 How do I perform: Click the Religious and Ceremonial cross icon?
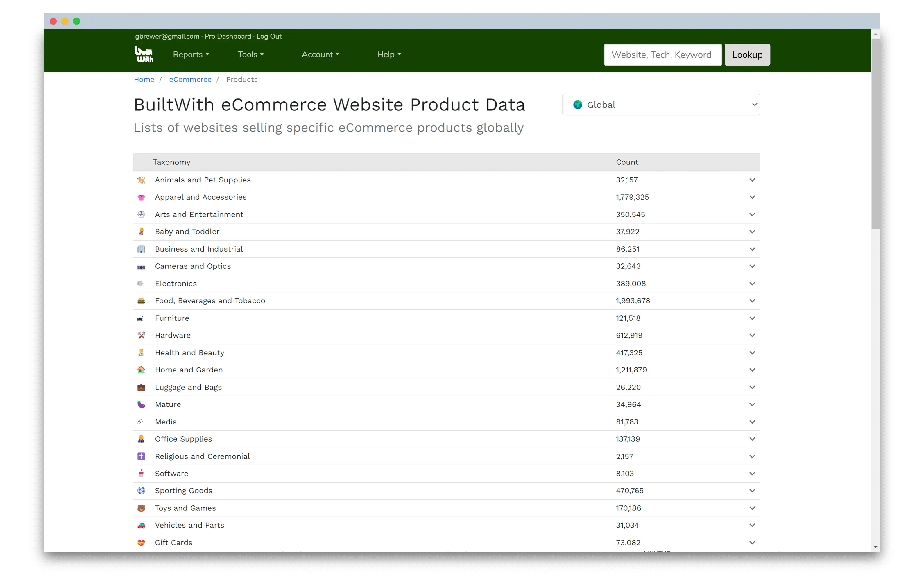pyautogui.click(x=141, y=456)
